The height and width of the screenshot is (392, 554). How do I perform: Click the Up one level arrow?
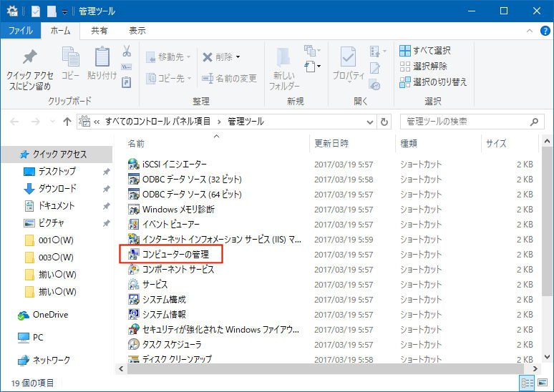click(67, 122)
